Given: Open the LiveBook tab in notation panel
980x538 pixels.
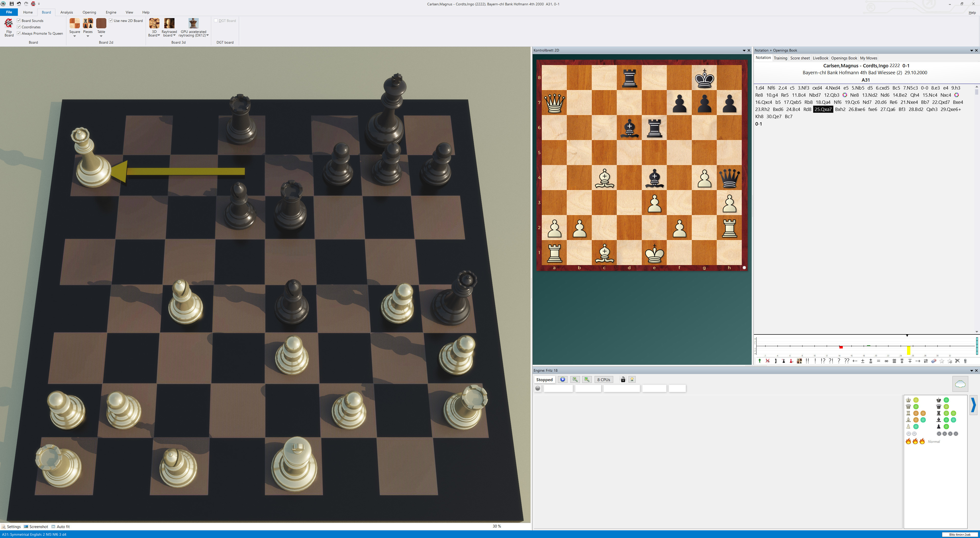Looking at the screenshot, I should [820, 58].
